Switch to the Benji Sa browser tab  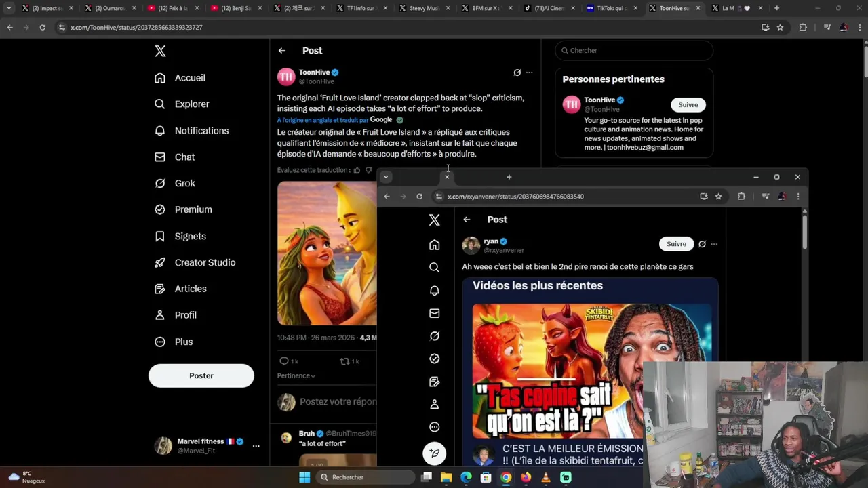(236, 8)
